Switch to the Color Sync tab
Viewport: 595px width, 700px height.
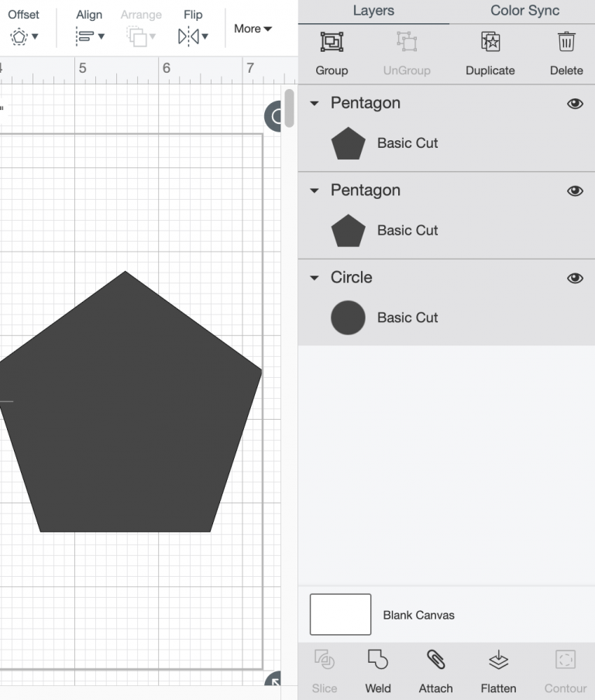(x=524, y=11)
